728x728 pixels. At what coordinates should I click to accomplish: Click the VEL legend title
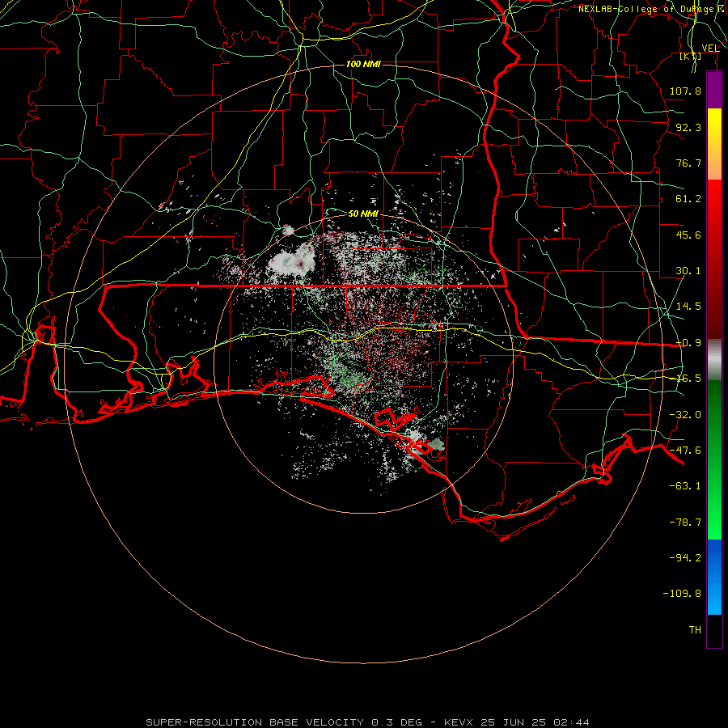click(x=710, y=49)
